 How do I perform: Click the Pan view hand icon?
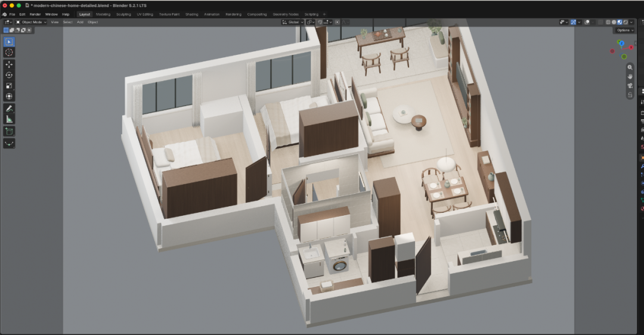(x=630, y=76)
